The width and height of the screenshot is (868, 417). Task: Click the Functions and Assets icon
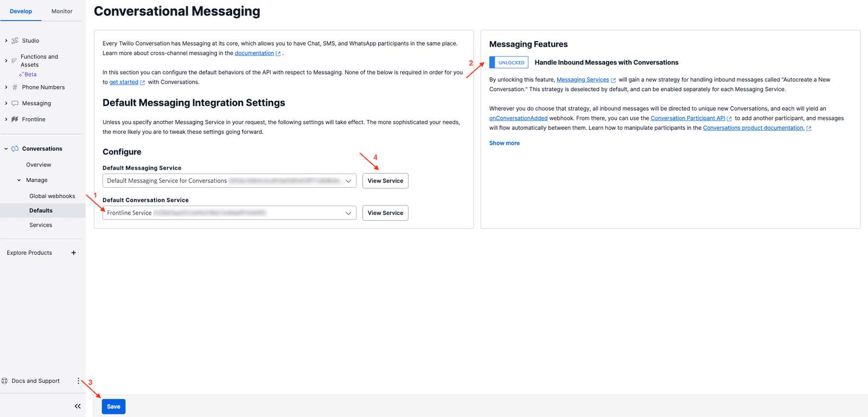click(14, 61)
